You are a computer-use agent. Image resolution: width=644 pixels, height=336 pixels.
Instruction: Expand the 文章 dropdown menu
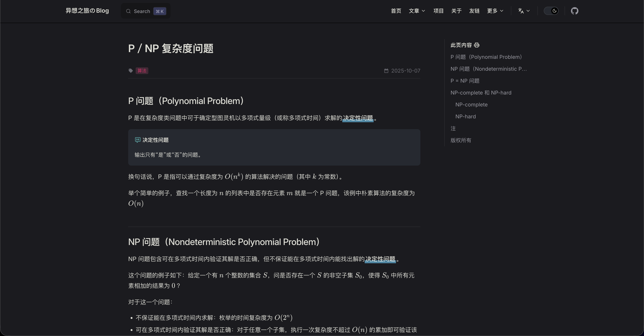click(x=416, y=11)
